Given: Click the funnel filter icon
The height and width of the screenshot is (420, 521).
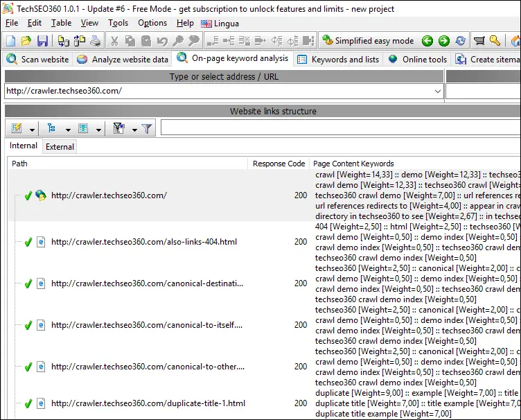Looking at the screenshot, I should (x=147, y=128).
